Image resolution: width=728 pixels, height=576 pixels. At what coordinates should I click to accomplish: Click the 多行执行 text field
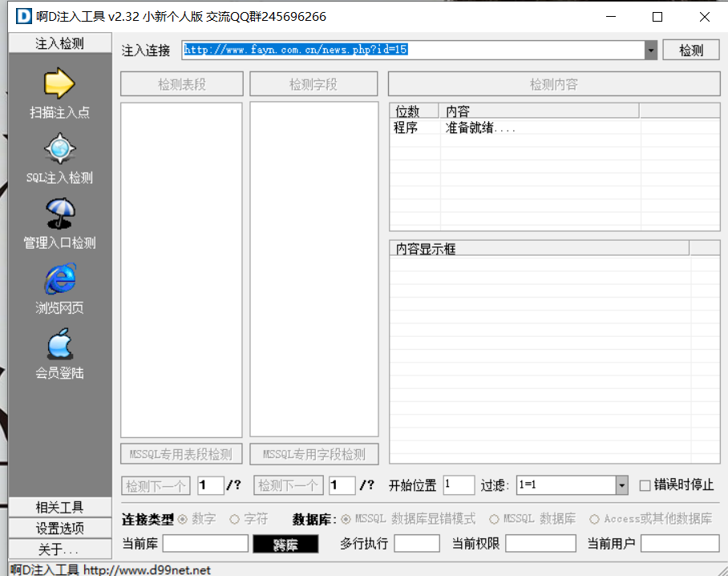(417, 543)
